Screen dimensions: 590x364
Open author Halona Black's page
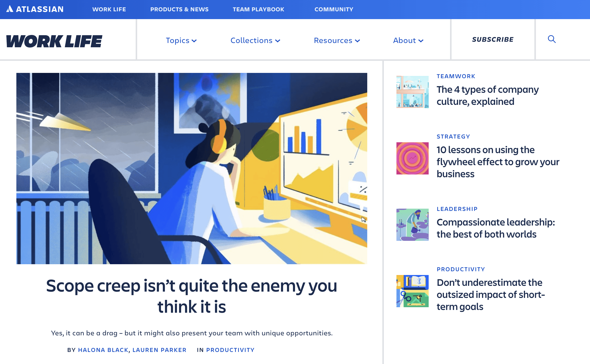103,350
